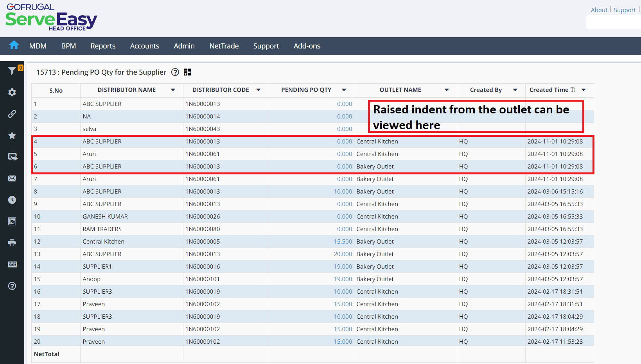Open the filter funnel in the sidebar

tap(12, 70)
